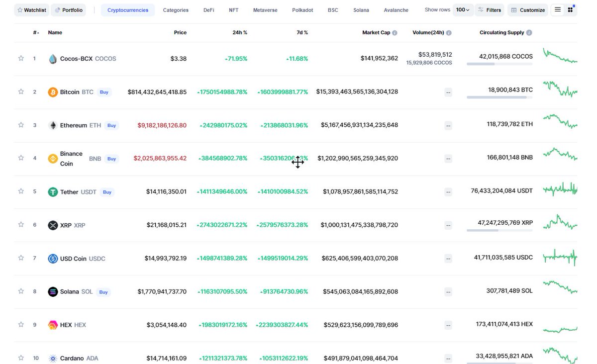
Task: Click the Binance Coin logo
Action: pyautogui.click(x=53, y=159)
